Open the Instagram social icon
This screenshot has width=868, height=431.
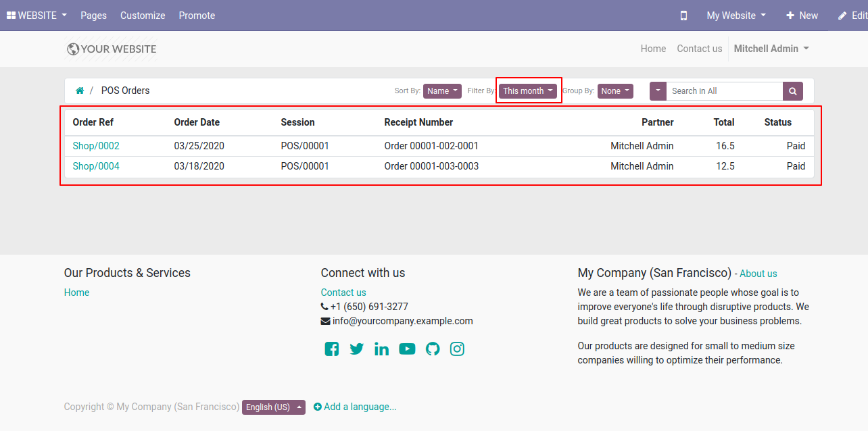(457, 349)
